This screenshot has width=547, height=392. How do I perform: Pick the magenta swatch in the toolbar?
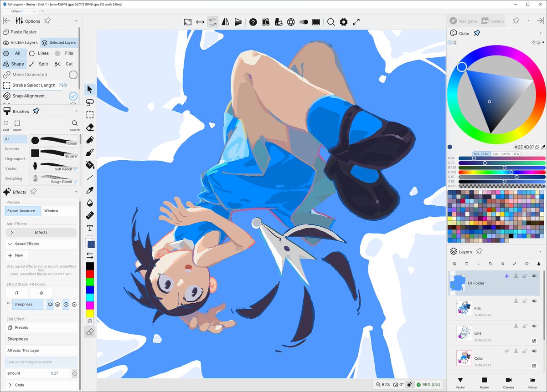coord(90,305)
